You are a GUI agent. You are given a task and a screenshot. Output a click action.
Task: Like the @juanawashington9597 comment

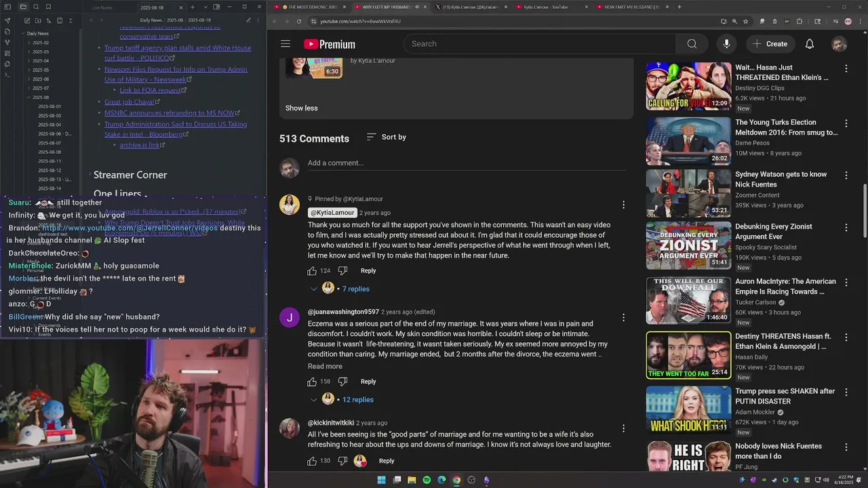312,382
